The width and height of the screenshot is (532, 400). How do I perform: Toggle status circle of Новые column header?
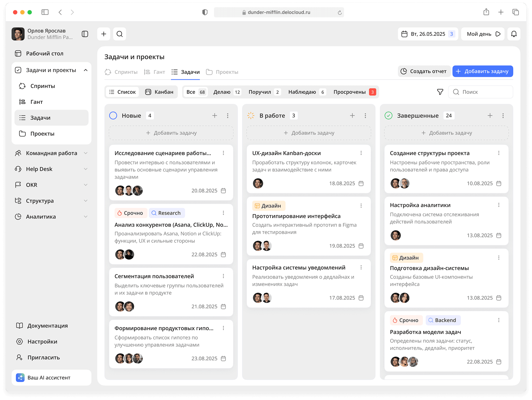click(113, 116)
